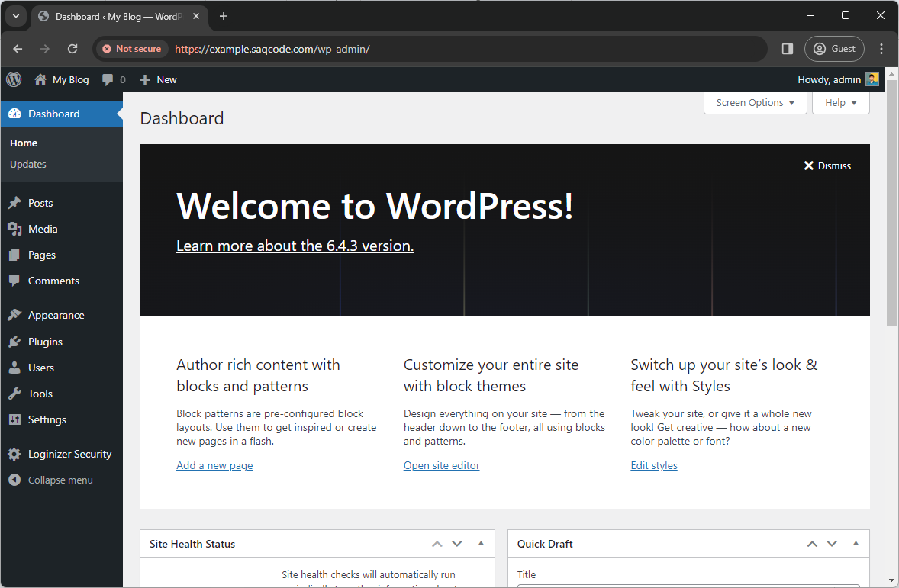Click the Comments speech bubble sidebar icon
This screenshot has width=899, height=588.
click(15, 281)
